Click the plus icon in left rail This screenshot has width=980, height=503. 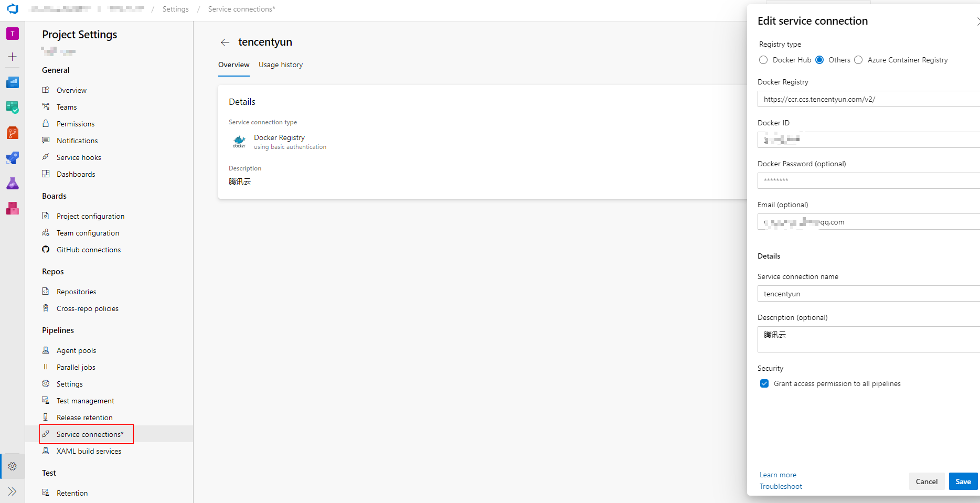pos(13,57)
